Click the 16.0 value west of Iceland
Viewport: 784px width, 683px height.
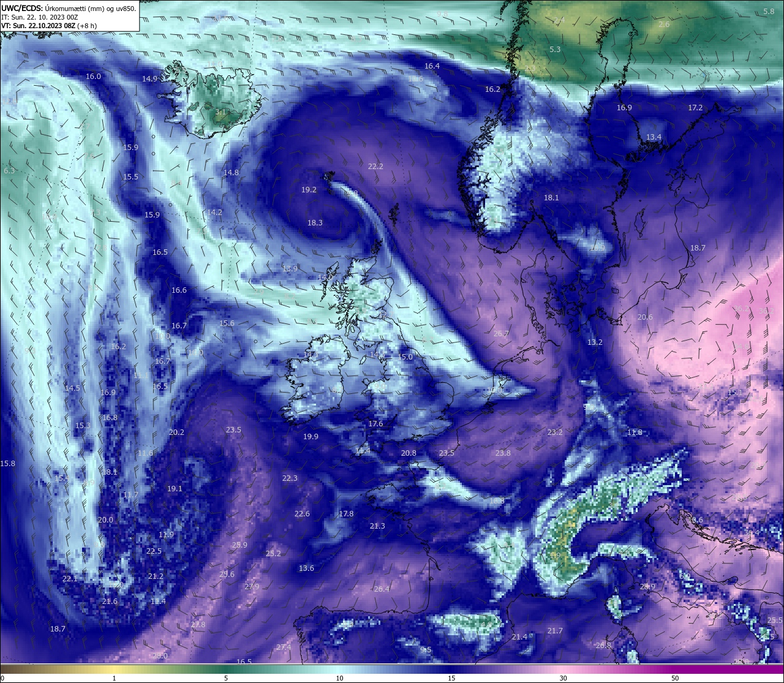pos(93,77)
